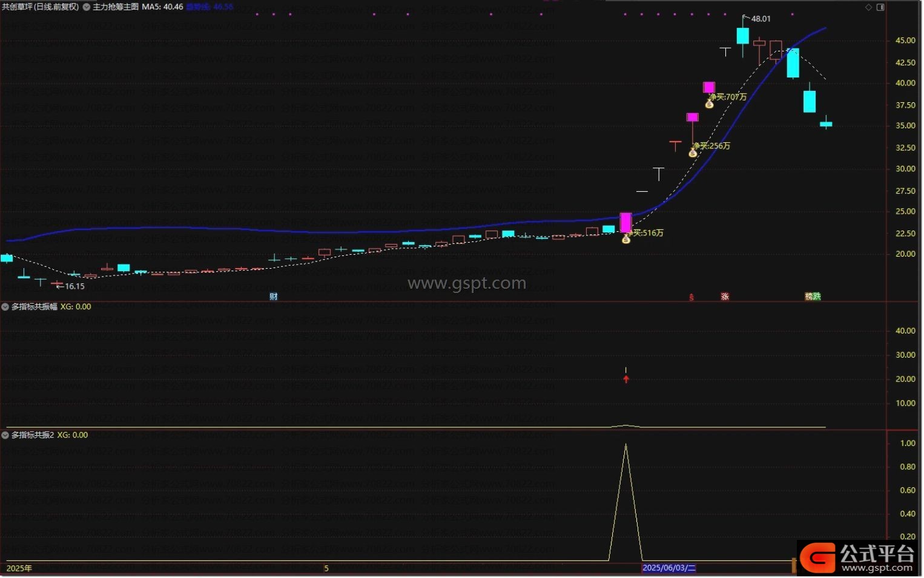Click the stock title 共创草坪(日线.前复权)
Image resolution: width=924 pixels, height=578 pixels.
coord(40,7)
